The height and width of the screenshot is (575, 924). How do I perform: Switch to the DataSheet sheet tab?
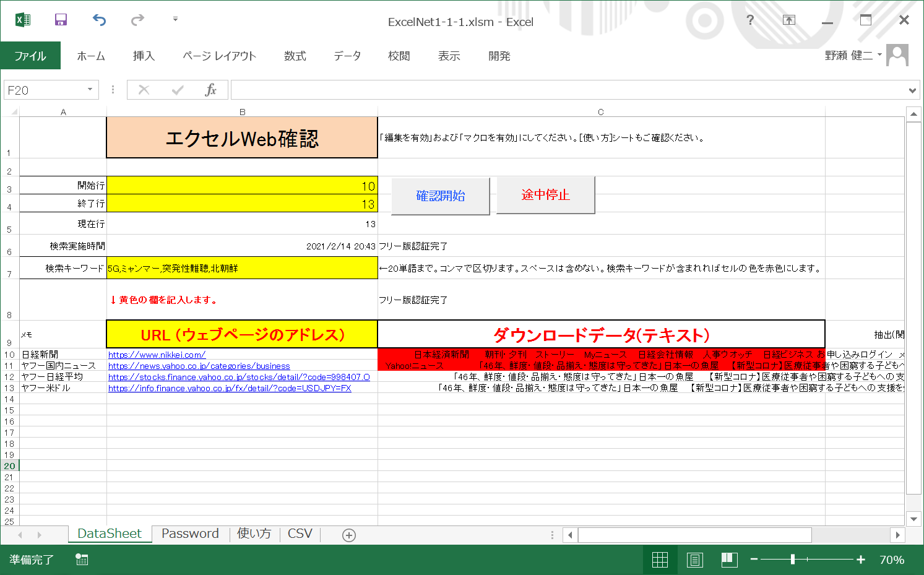tap(110, 534)
